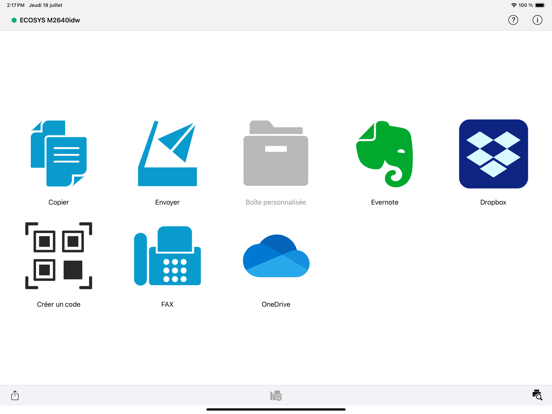
Task: Launch the Evernote elephant icon
Action: (384, 154)
